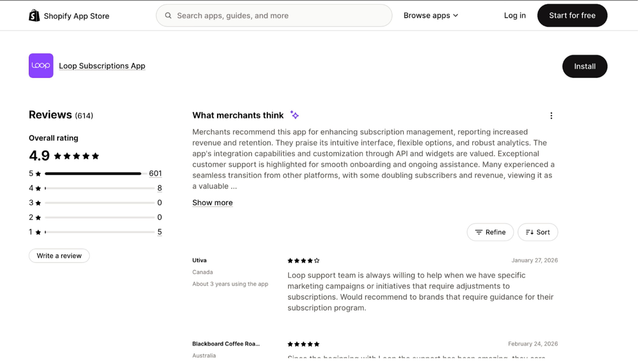Open the three-dot summary options menu
The height and width of the screenshot is (363, 644).
[x=551, y=116]
